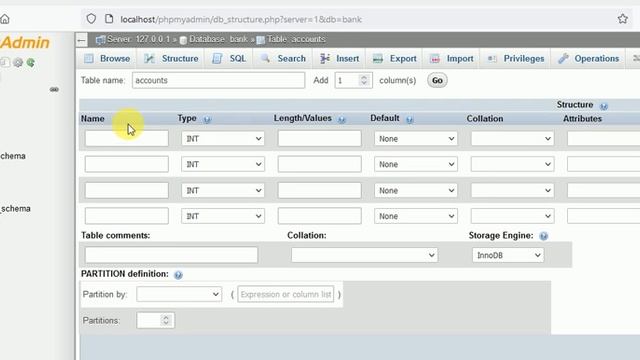Image resolution: width=640 pixels, height=360 pixels.
Task: Open the Browse tab
Action: pyautogui.click(x=107, y=58)
